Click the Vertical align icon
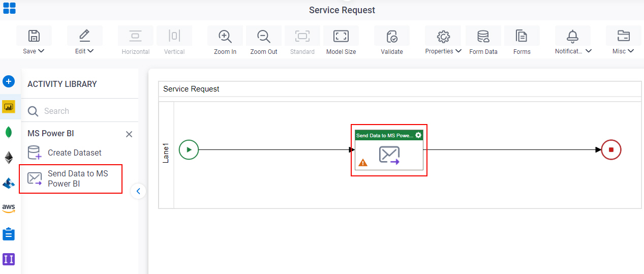644x274 pixels. 174,36
